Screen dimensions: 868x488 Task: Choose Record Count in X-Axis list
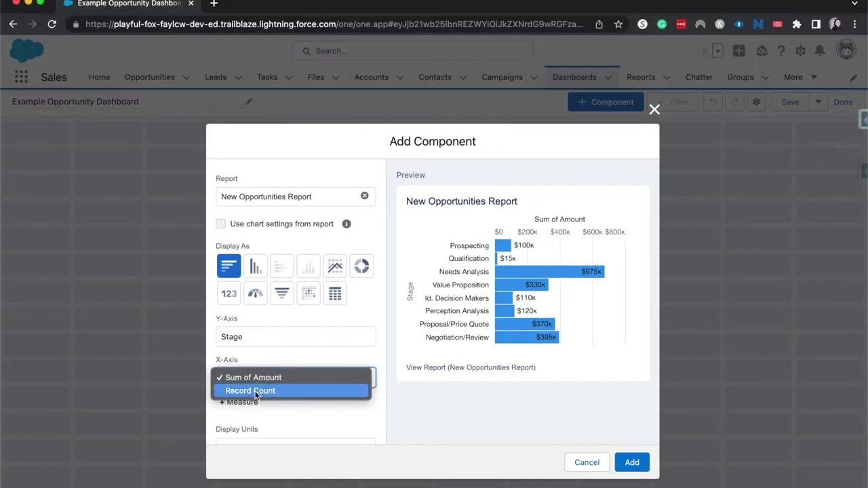(x=291, y=390)
